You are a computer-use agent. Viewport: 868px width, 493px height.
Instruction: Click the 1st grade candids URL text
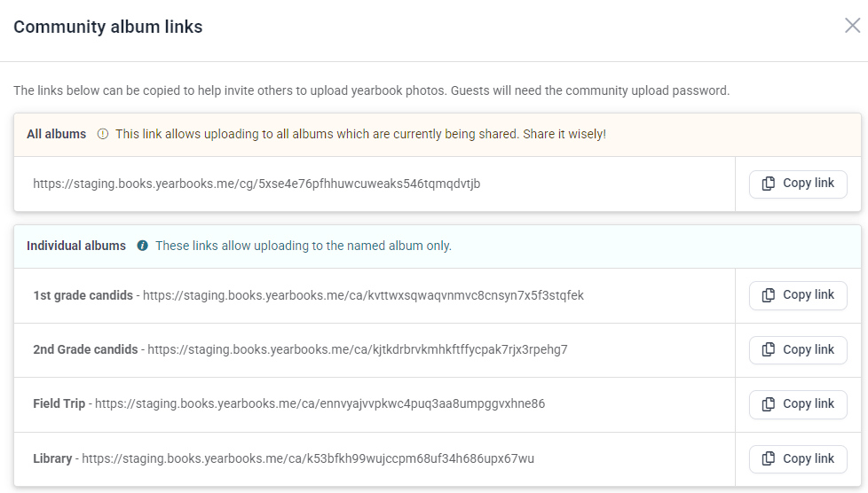click(363, 295)
